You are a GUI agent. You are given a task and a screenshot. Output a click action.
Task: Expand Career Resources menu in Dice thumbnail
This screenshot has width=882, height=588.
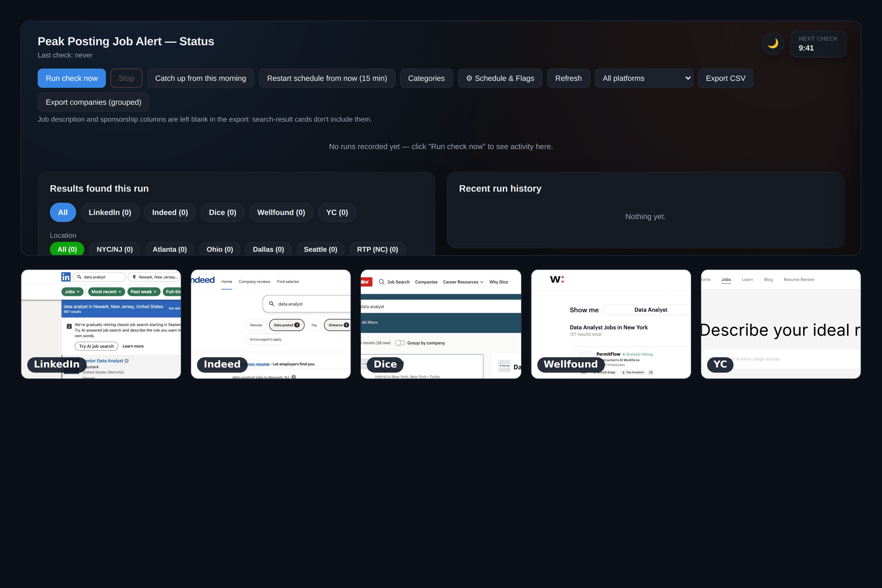(463, 282)
